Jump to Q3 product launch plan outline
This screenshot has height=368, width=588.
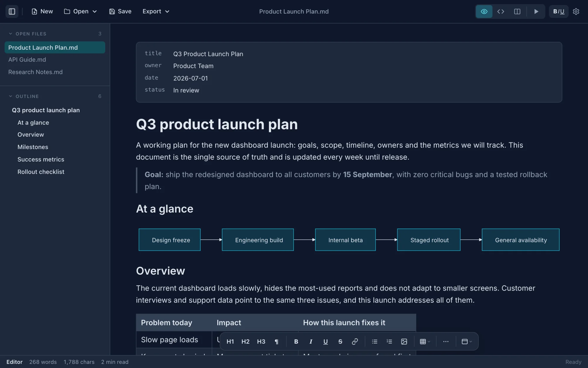pos(46,110)
